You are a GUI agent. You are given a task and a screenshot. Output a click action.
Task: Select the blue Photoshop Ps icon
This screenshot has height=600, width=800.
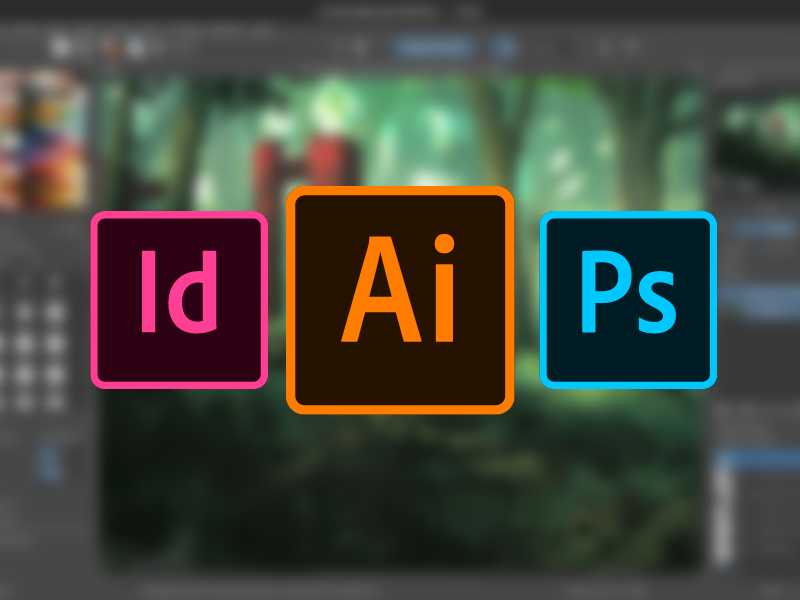[628, 300]
